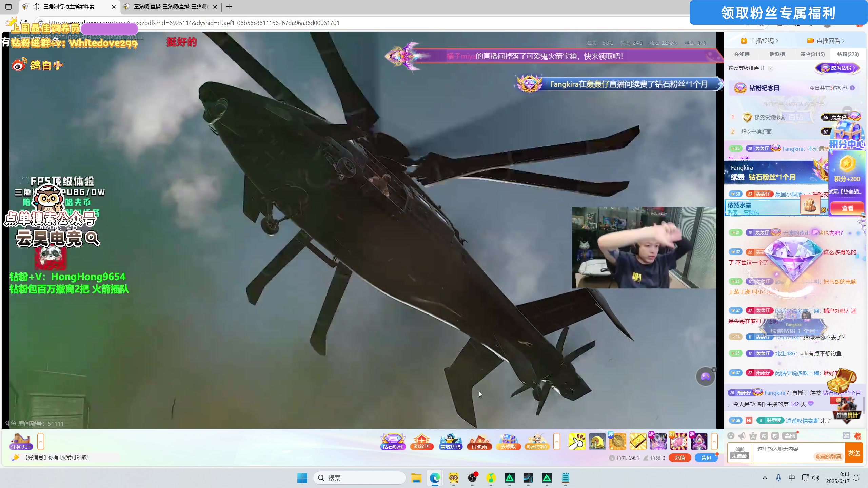Click the 积分中心 points center chest
Image resolution: width=868 pixels, height=488 pixels.
pos(847,136)
